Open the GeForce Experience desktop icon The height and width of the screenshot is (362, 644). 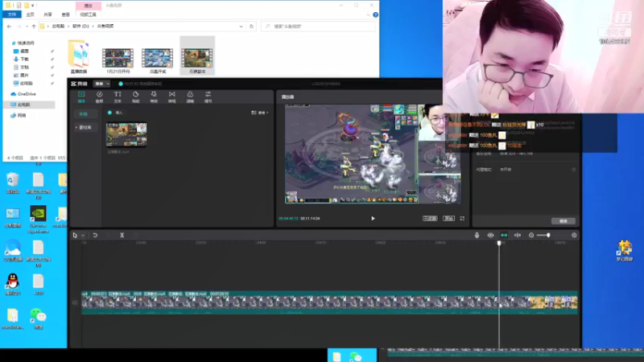tap(38, 220)
